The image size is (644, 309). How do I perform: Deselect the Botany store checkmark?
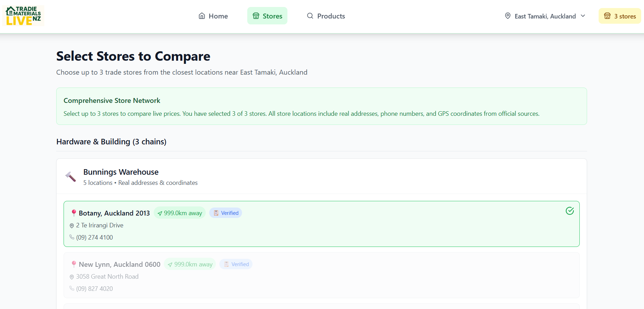570,211
